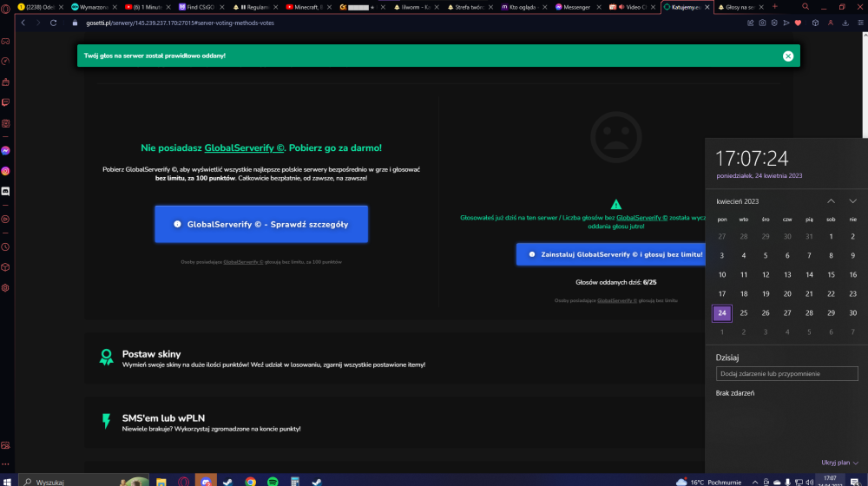Switch to the Minecraft YouTube tab

point(308,7)
